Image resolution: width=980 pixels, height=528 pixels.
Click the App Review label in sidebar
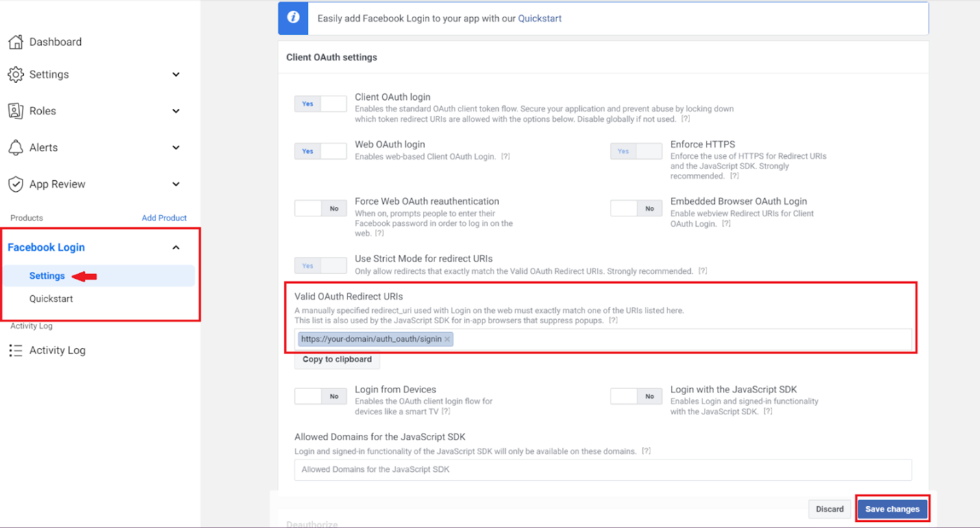coord(58,184)
